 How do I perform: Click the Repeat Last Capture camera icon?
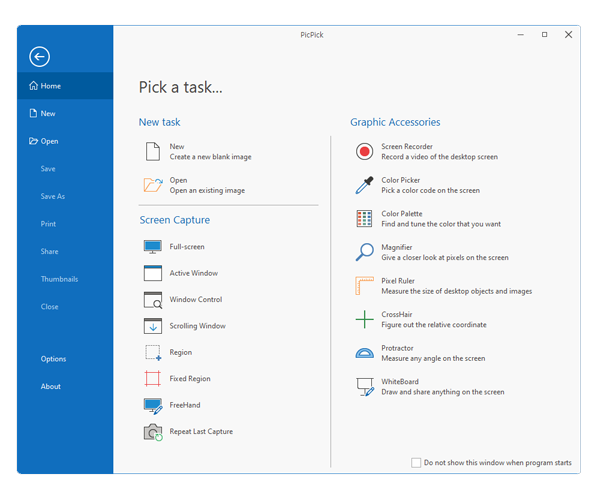[153, 432]
